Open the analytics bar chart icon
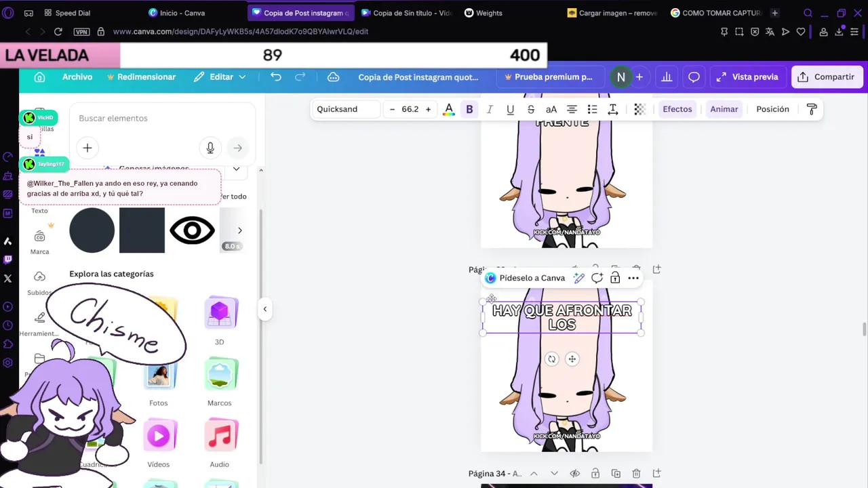This screenshot has width=868, height=488. point(667,77)
